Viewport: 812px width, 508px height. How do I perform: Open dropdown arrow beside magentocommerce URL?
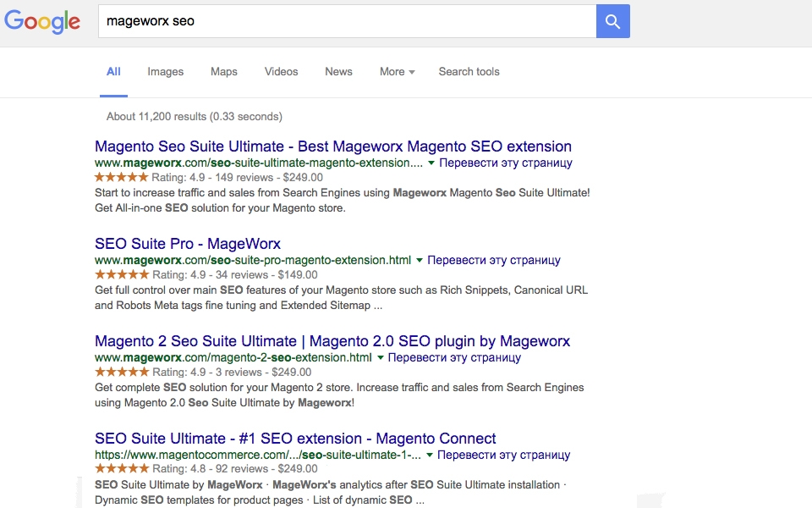[x=429, y=456]
